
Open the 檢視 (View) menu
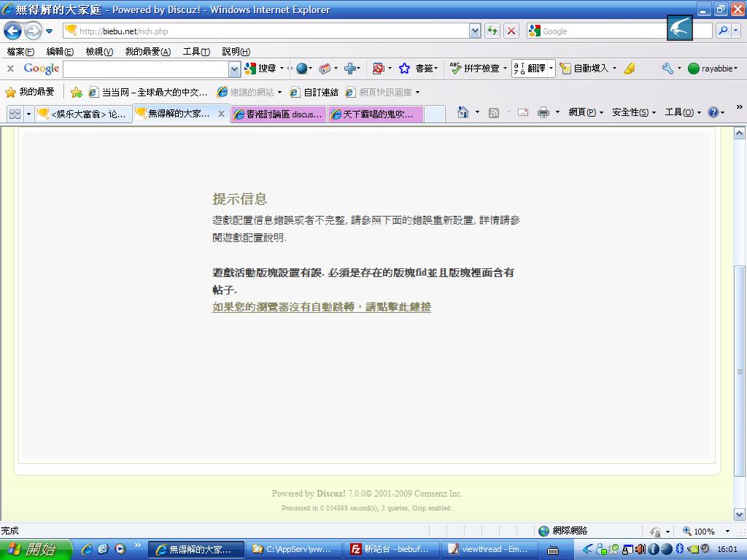coord(98,51)
